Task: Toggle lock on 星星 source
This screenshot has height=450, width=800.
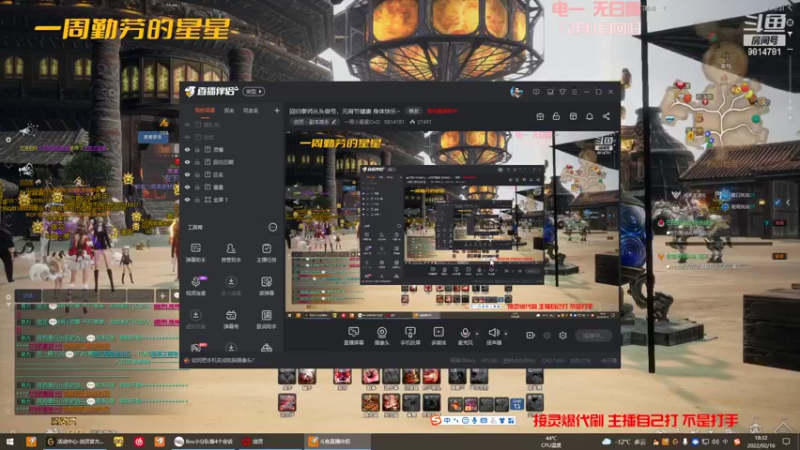Action: 197,187
